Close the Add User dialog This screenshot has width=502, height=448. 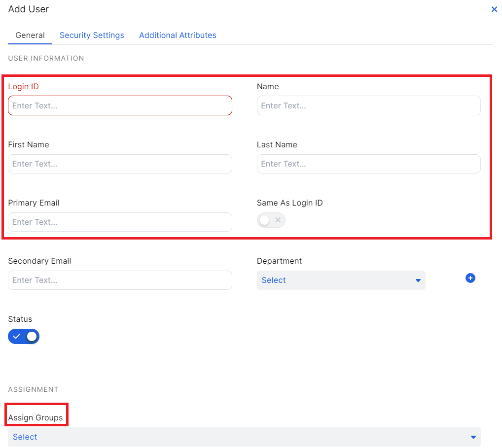pos(494,9)
